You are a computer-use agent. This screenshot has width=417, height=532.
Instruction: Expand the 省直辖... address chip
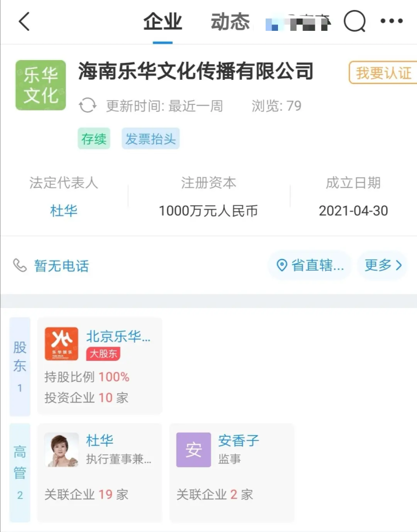310,265
